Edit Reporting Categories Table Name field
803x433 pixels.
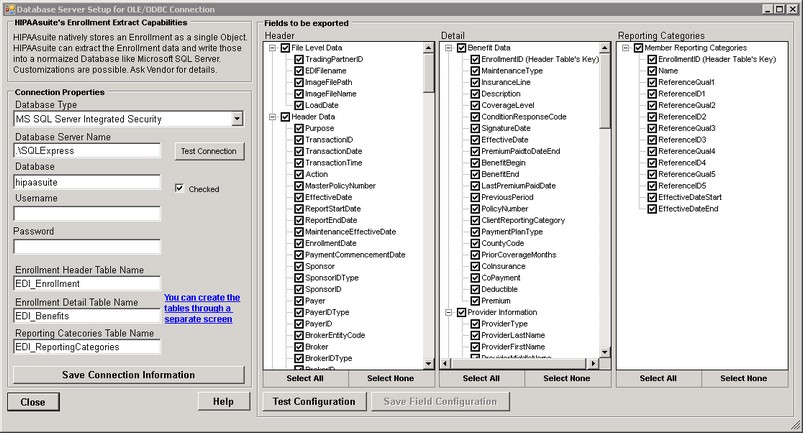[x=87, y=347]
